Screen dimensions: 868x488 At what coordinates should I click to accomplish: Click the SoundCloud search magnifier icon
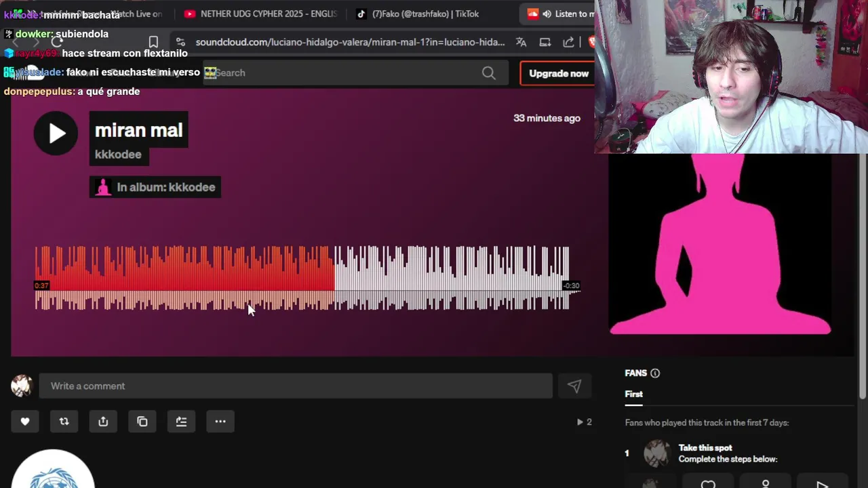[489, 73]
